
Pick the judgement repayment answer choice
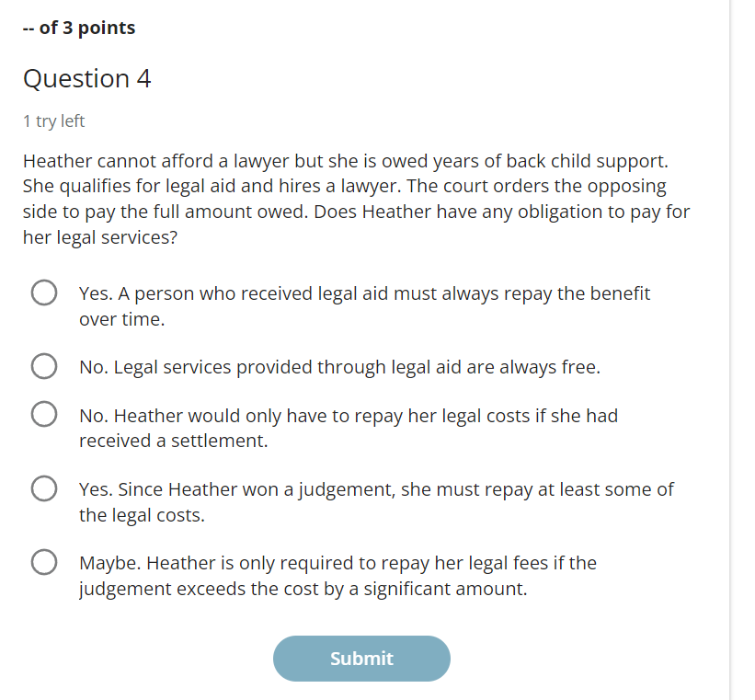tap(43, 488)
